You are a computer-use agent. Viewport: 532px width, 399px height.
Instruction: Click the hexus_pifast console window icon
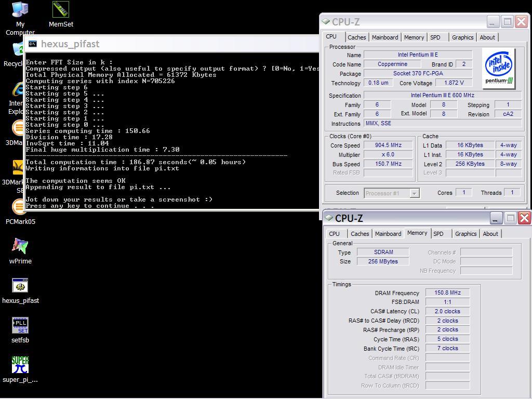(x=33, y=44)
